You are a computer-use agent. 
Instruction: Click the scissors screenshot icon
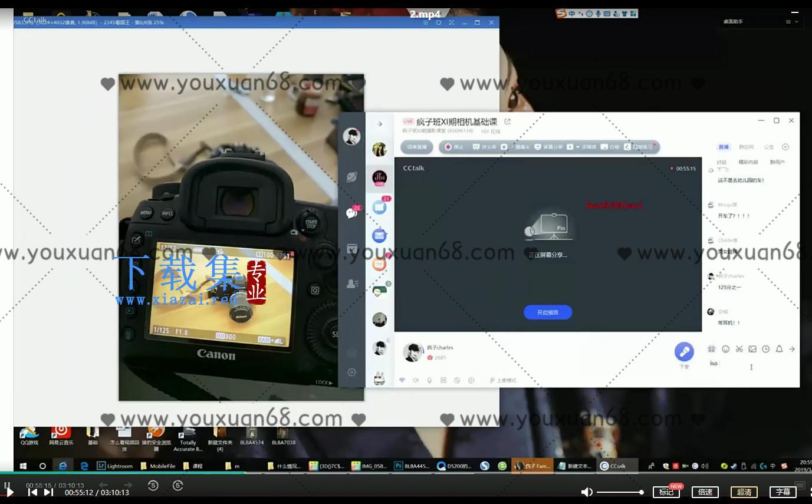click(x=739, y=349)
